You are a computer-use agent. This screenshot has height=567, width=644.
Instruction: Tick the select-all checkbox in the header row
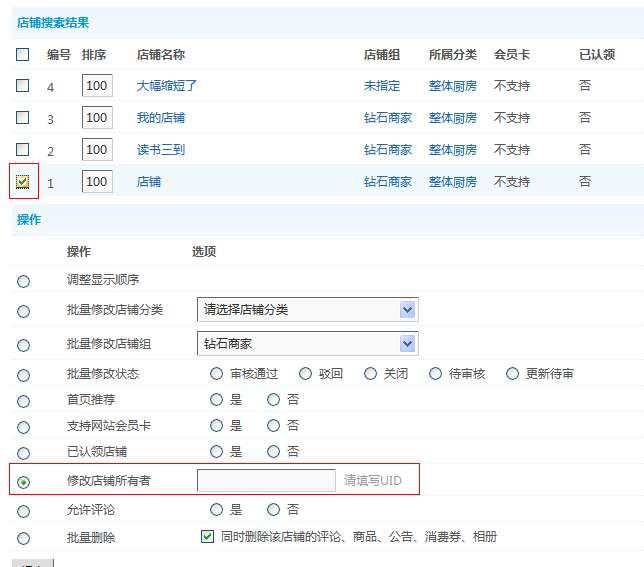23,54
